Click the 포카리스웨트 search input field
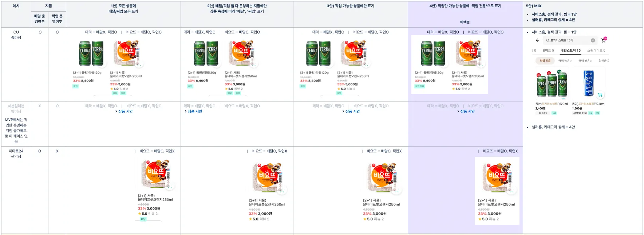The image size is (644, 235). 568,40
